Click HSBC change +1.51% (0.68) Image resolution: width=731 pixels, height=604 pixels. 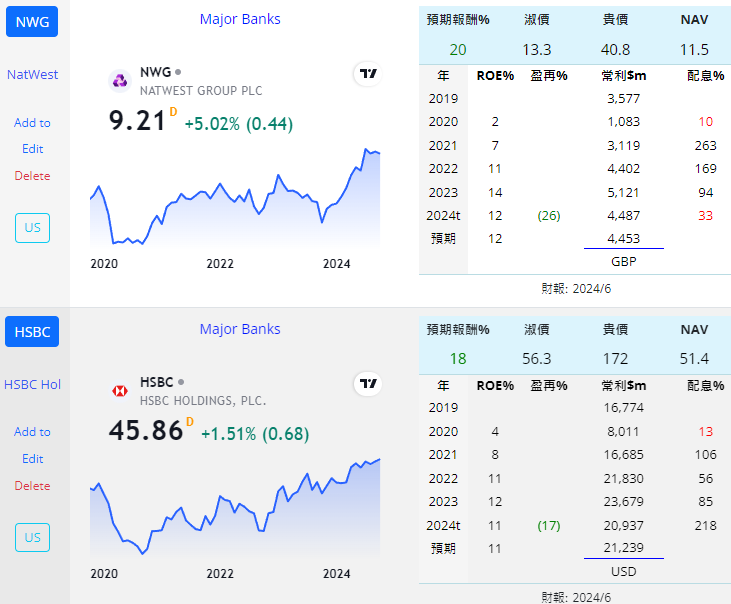pos(255,434)
